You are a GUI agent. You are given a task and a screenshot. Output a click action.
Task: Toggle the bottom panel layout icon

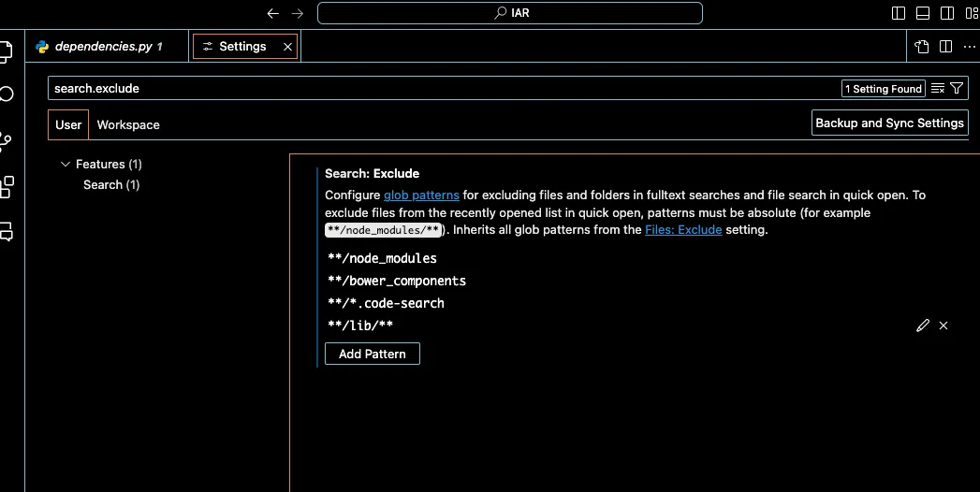click(923, 13)
